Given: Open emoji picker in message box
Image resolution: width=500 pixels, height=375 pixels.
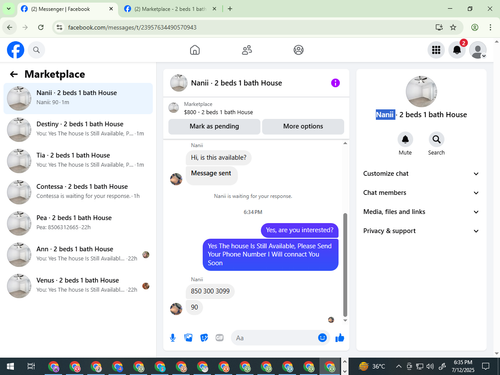Looking at the screenshot, I should pos(322,338).
